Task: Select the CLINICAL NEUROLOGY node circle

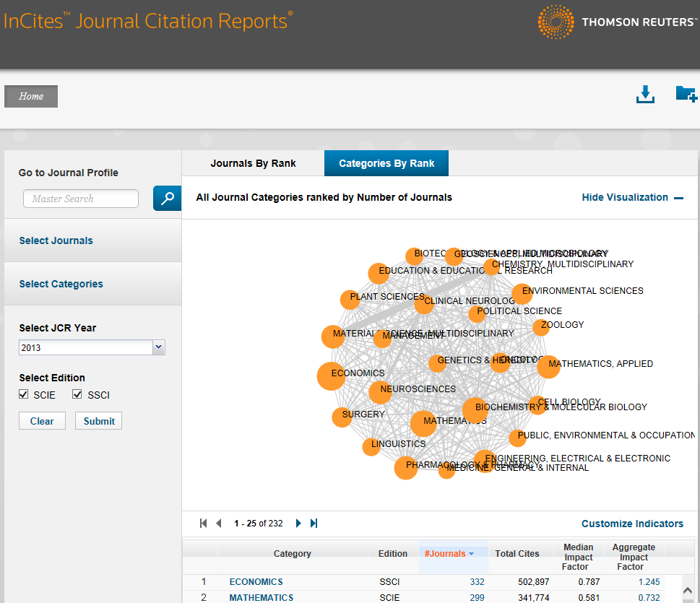Action: point(424,305)
